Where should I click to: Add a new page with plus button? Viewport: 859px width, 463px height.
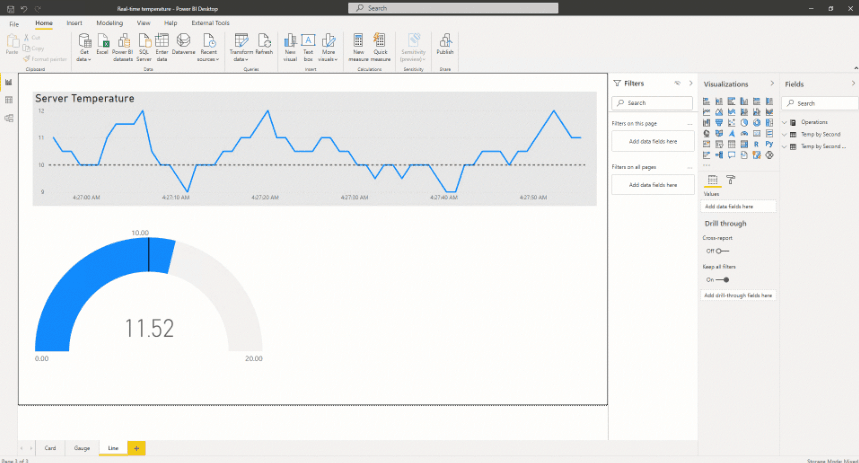[x=136, y=448]
